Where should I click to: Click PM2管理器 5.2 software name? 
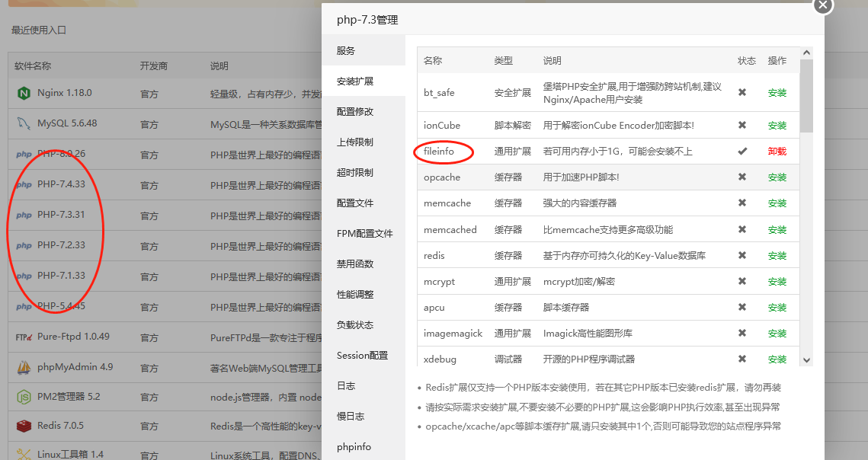tap(69, 396)
